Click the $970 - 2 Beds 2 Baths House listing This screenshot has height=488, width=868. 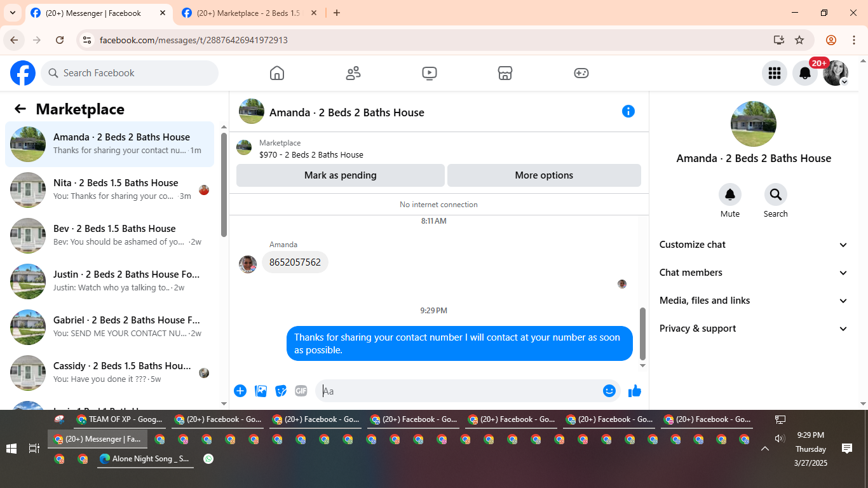click(x=311, y=154)
